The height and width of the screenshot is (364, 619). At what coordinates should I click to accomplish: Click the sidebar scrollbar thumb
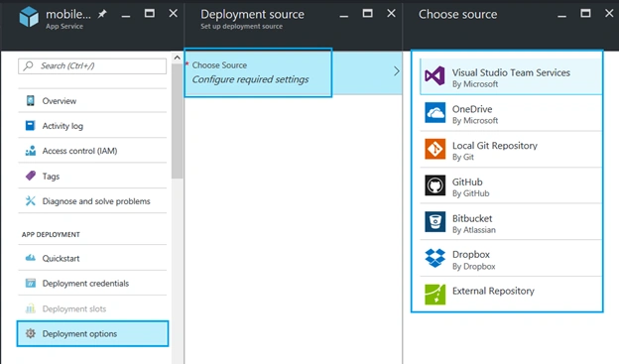178,120
